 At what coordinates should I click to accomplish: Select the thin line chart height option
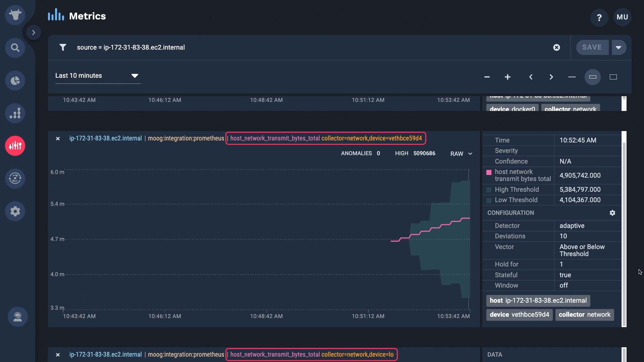pyautogui.click(x=572, y=77)
